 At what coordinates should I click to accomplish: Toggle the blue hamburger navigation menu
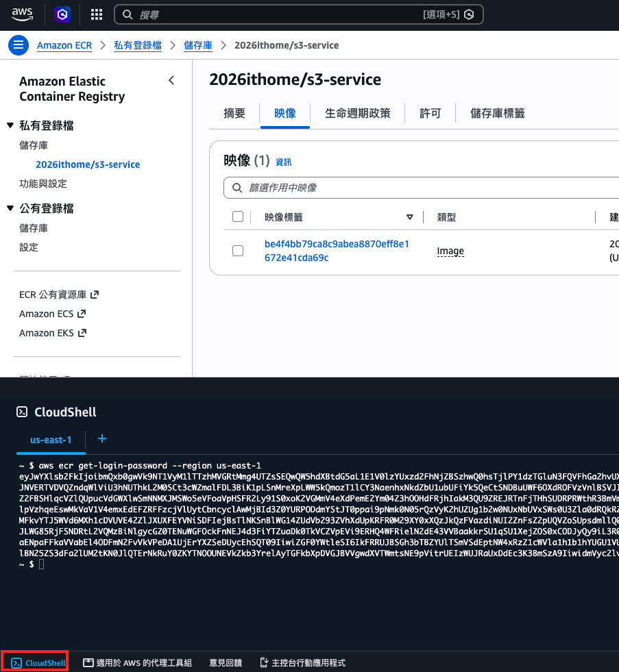click(19, 45)
